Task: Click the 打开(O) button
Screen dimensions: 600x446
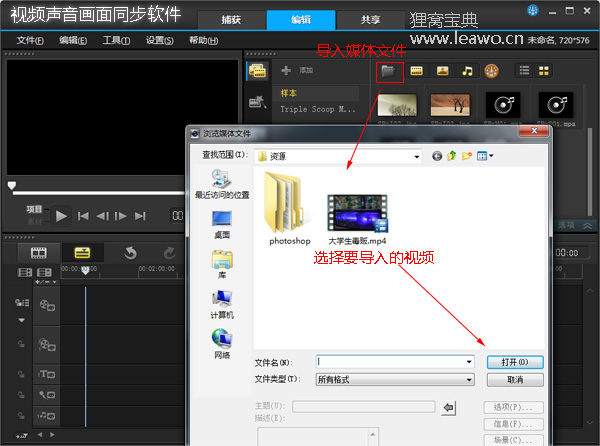Action: (x=514, y=361)
